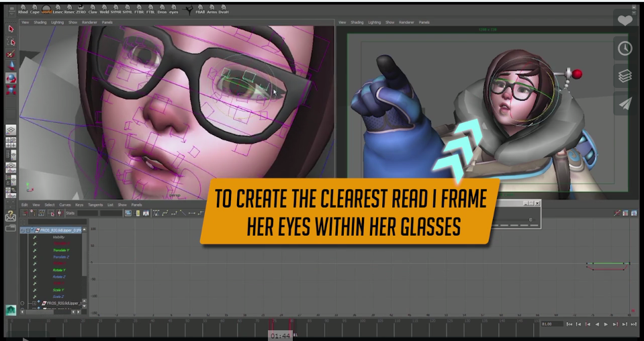
Task: Open the Lighting menu in the left viewport
Action: (x=57, y=22)
